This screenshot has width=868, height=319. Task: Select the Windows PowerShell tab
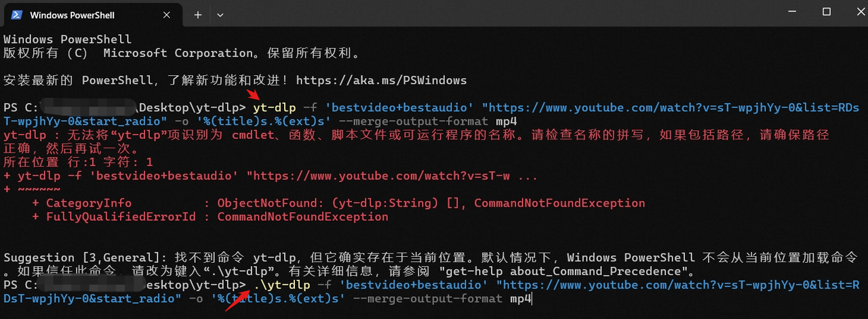point(93,15)
